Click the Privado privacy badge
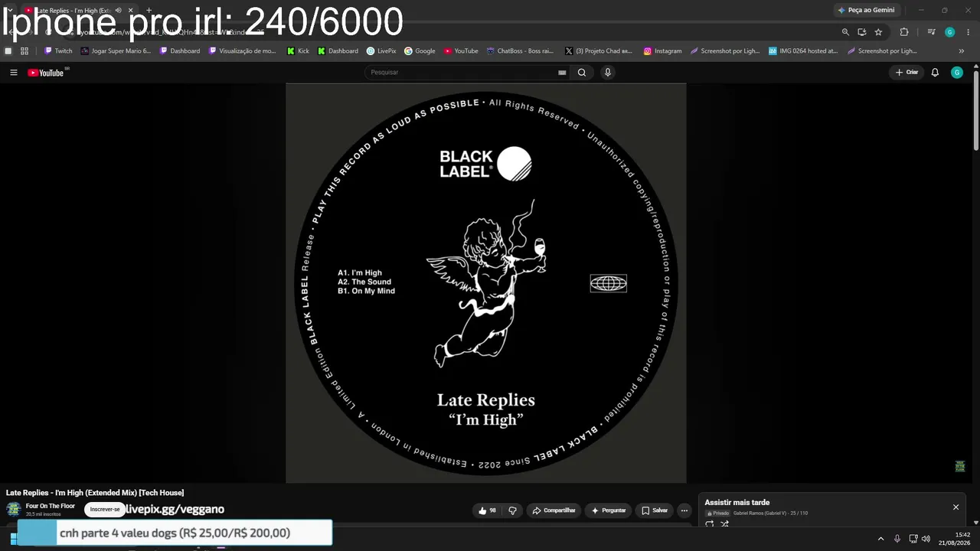980x551 pixels. 718,513
